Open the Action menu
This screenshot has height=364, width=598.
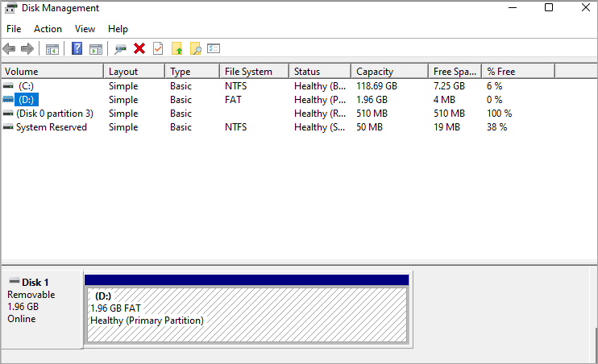pyautogui.click(x=48, y=29)
